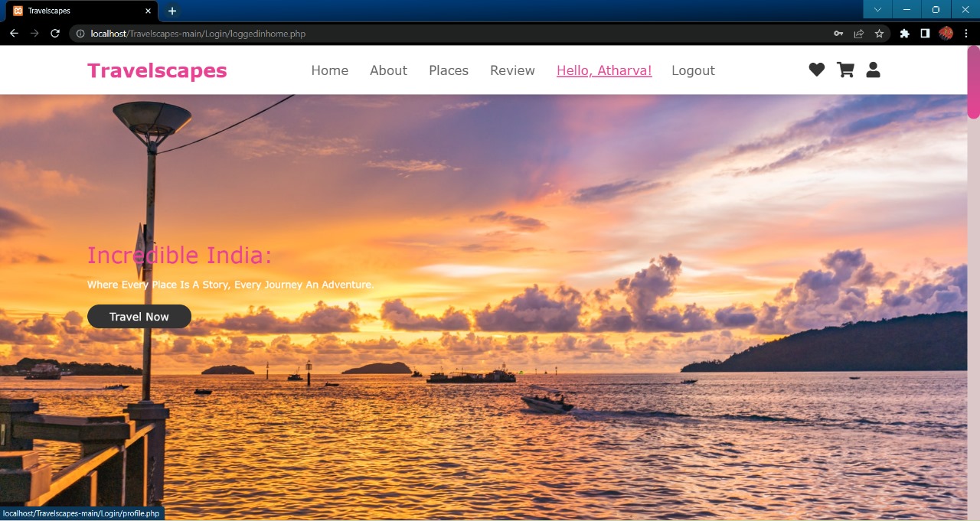Go to Home in navigation
The image size is (980, 521).
[x=329, y=70]
